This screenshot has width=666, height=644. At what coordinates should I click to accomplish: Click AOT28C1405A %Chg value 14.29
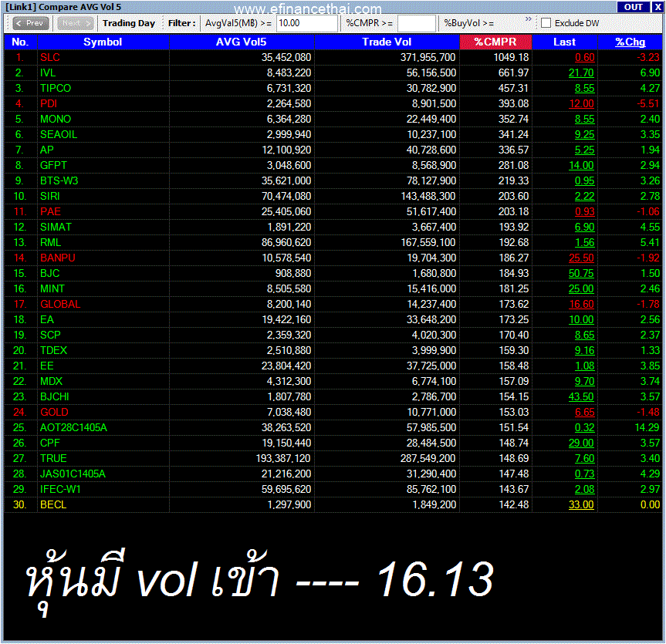tap(647, 427)
